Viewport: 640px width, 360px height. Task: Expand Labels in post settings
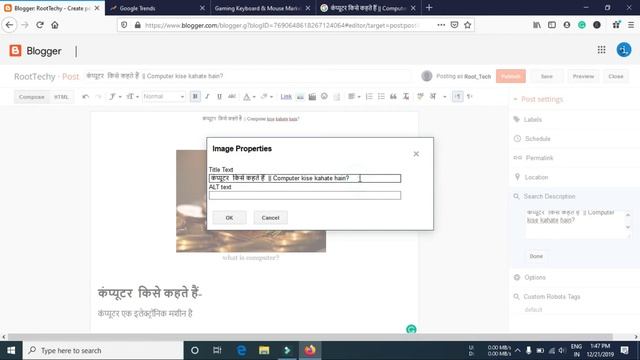pos(528,120)
